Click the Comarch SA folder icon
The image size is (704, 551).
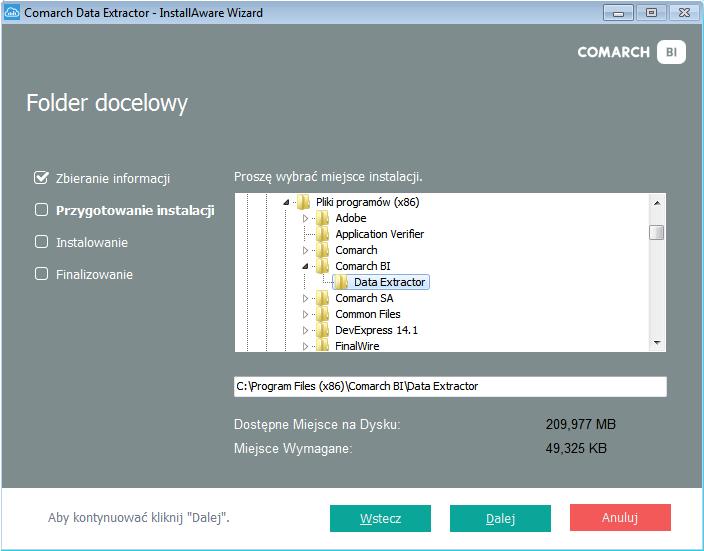(322, 298)
